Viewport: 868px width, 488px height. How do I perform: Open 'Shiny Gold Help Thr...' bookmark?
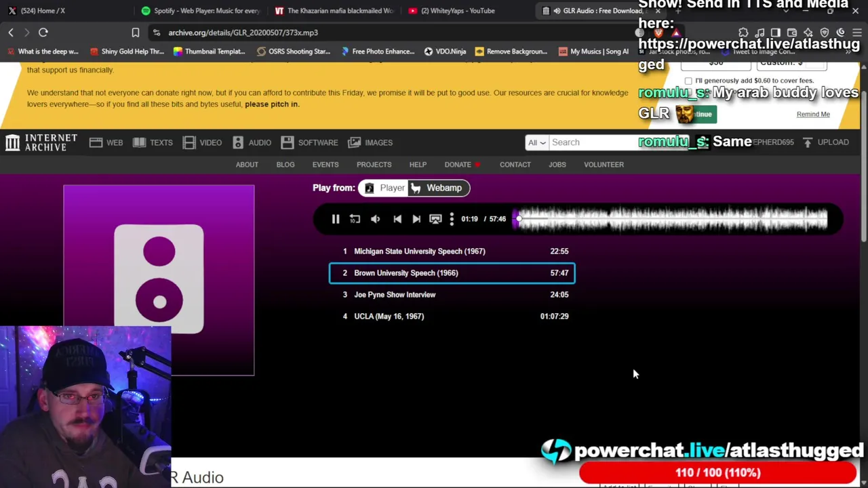point(127,52)
